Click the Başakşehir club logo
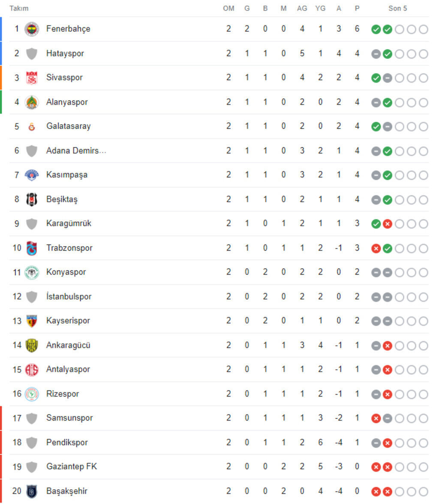This screenshot has height=504, width=439. coord(32,491)
